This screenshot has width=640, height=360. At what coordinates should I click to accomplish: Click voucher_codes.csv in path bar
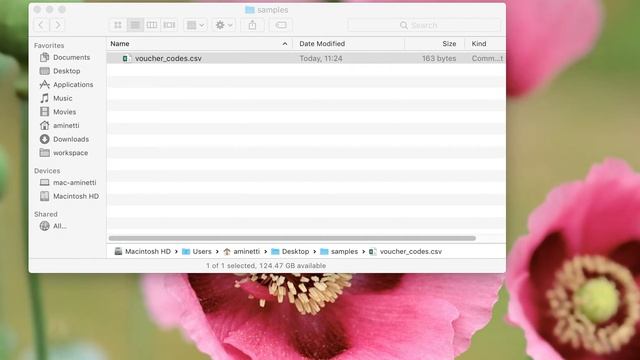[x=405, y=251]
